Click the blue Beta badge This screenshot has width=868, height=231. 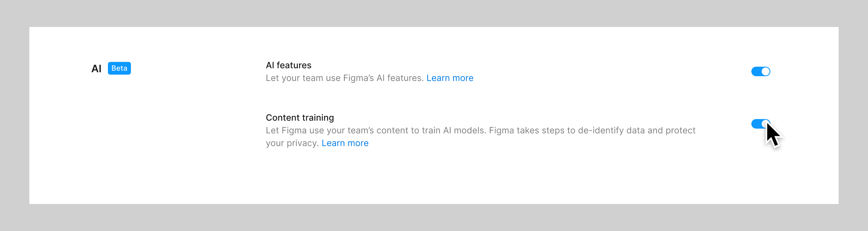click(x=119, y=68)
